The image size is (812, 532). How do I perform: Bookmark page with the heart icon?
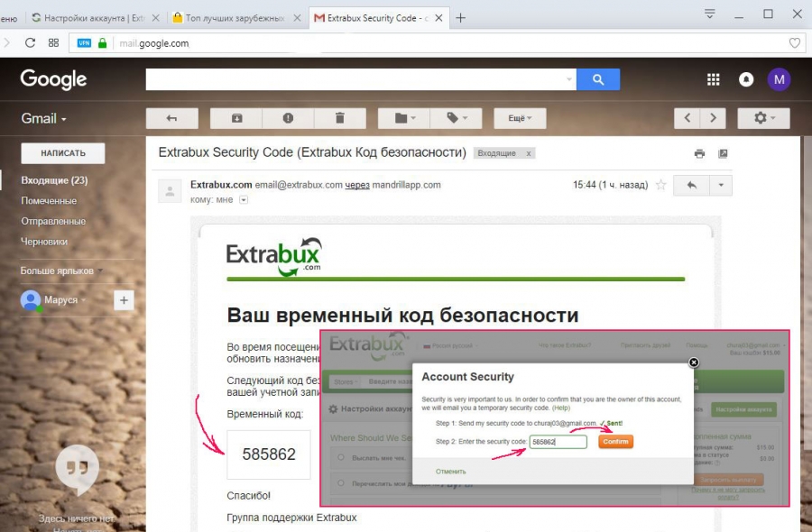(x=794, y=43)
